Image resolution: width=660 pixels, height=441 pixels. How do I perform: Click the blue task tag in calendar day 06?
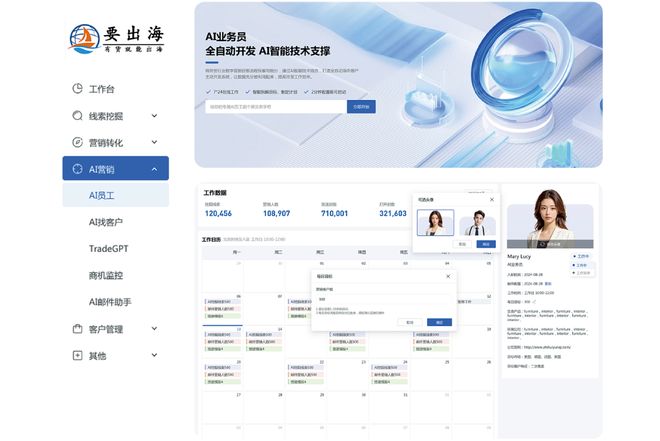click(222, 302)
